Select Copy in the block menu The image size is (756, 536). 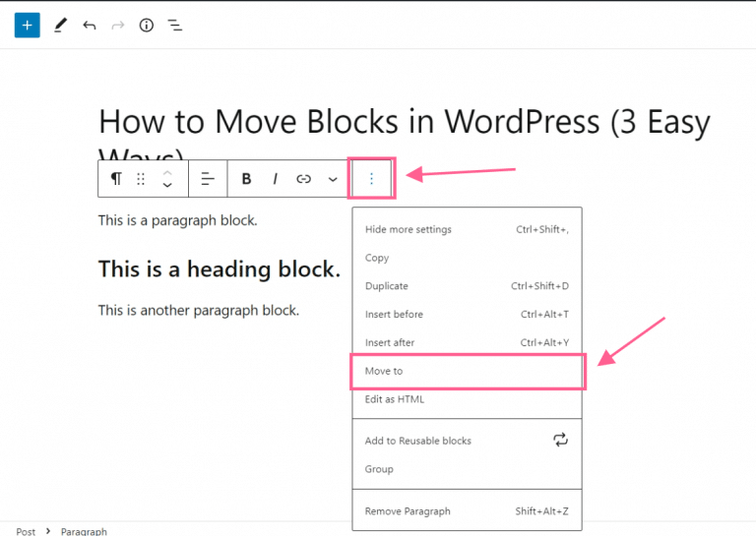pyautogui.click(x=467, y=258)
